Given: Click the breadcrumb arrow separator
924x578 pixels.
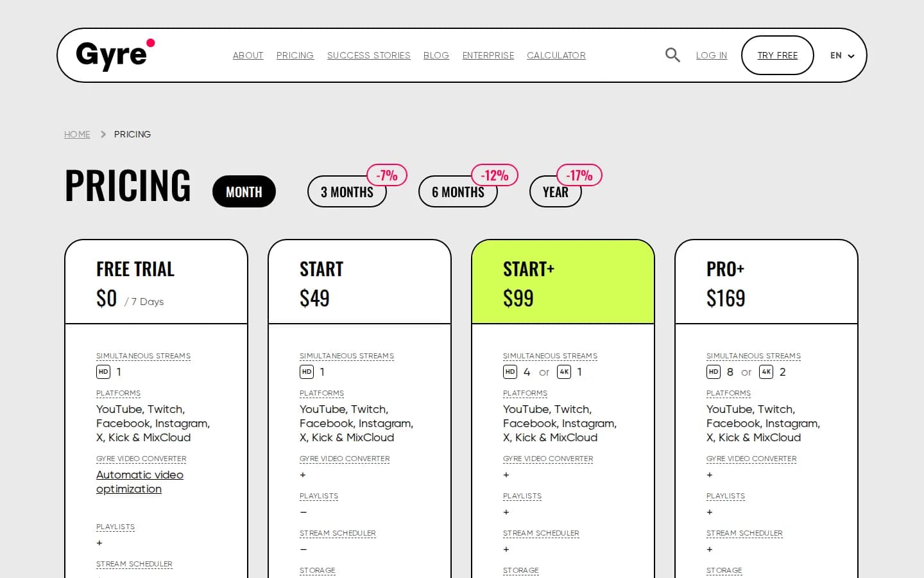Looking at the screenshot, I should point(103,134).
